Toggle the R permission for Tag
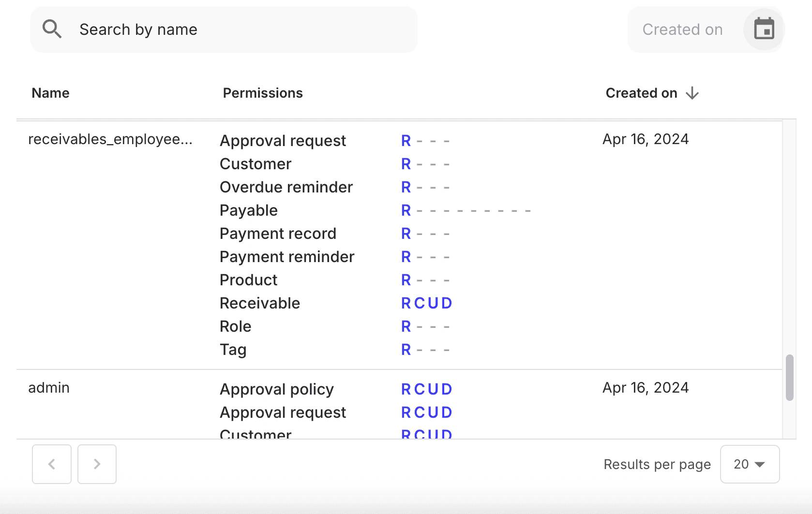 (x=406, y=349)
